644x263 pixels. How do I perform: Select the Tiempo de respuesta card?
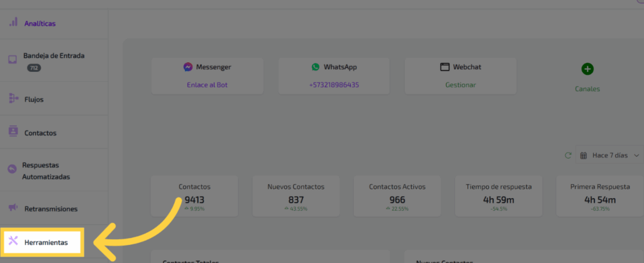(499, 196)
